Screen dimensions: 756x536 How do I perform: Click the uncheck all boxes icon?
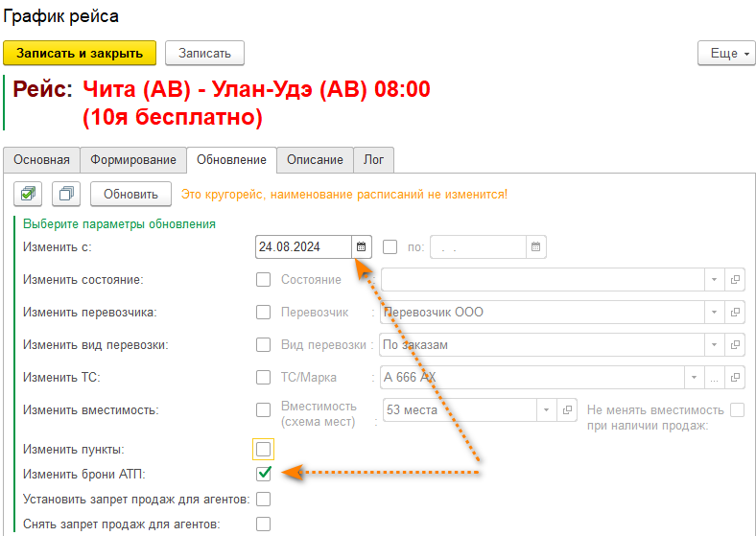[x=66, y=194]
